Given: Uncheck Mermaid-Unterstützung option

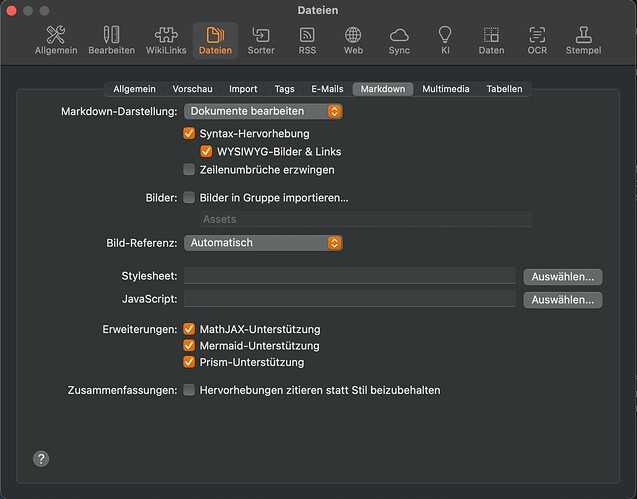Looking at the screenshot, I should 189,346.
